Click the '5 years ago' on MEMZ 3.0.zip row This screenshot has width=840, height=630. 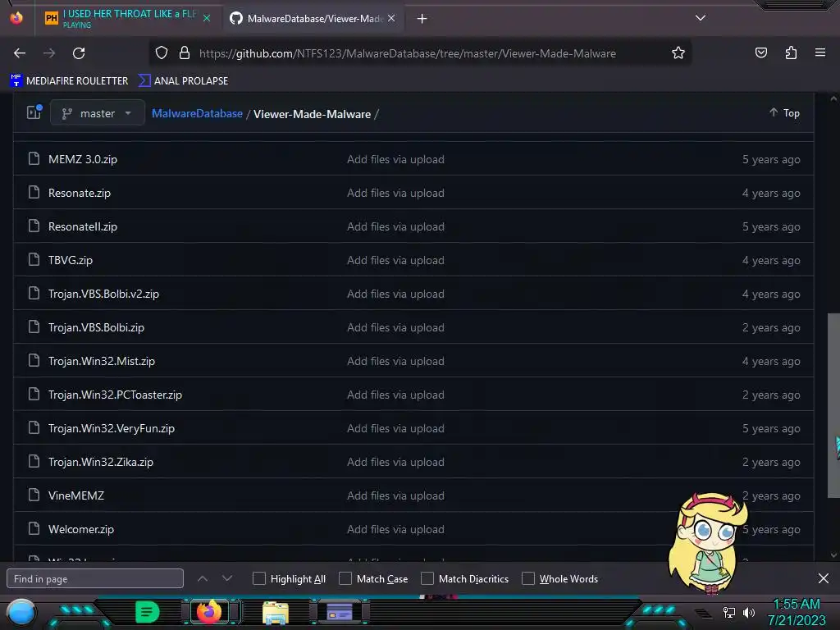point(771,159)
